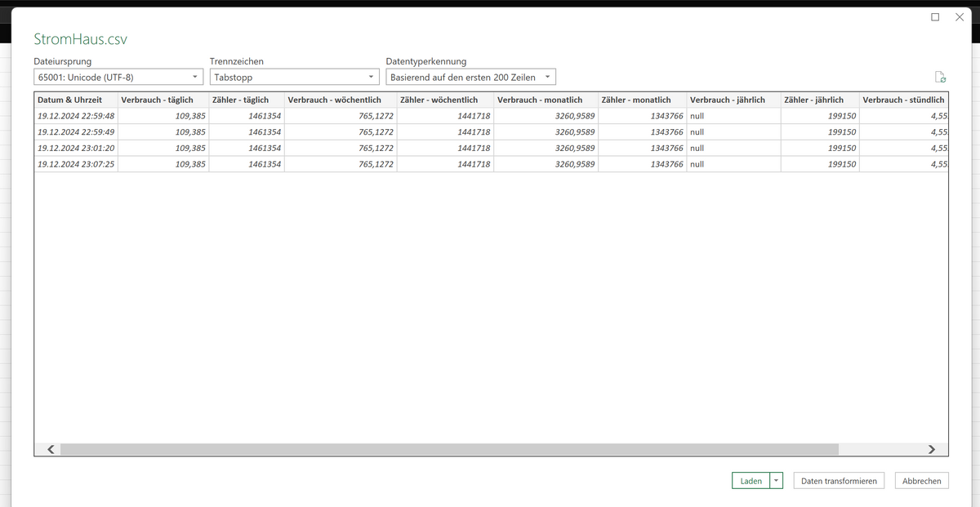Select the Verbrauch - täglich column header
Viewport: 980px width, 507px height.
pyautogui.click(x=163, y=100)
